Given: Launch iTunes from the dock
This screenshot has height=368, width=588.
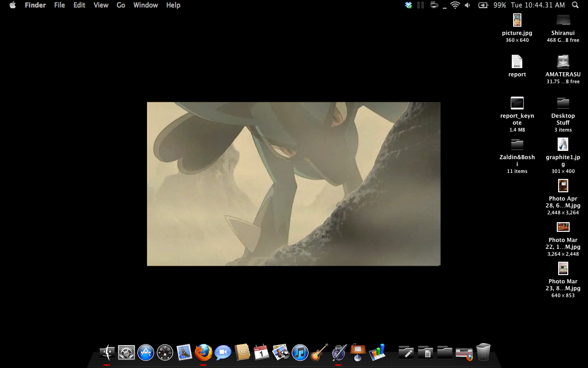Looking at the screenshot, I should pyautogui.click(x=300, y=353).
